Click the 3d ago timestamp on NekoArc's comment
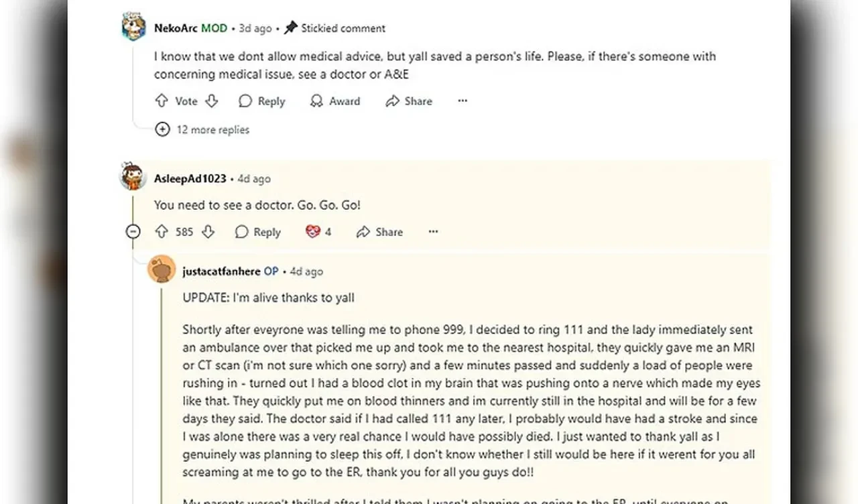858x504 pixels. 255,28
